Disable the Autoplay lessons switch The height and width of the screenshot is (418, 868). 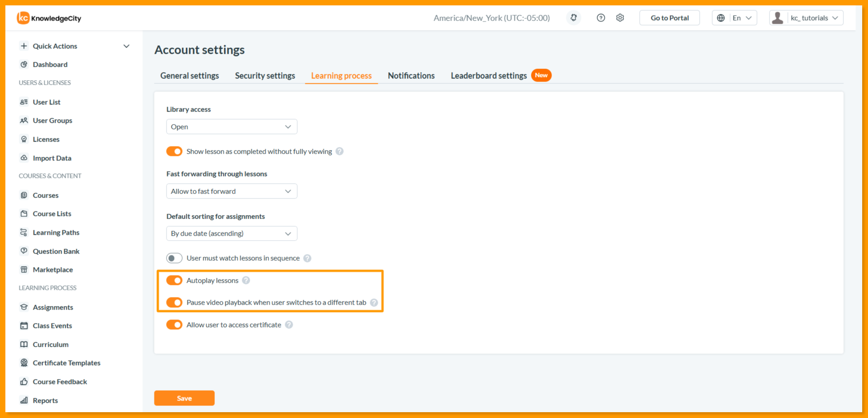tap(174, 280)
